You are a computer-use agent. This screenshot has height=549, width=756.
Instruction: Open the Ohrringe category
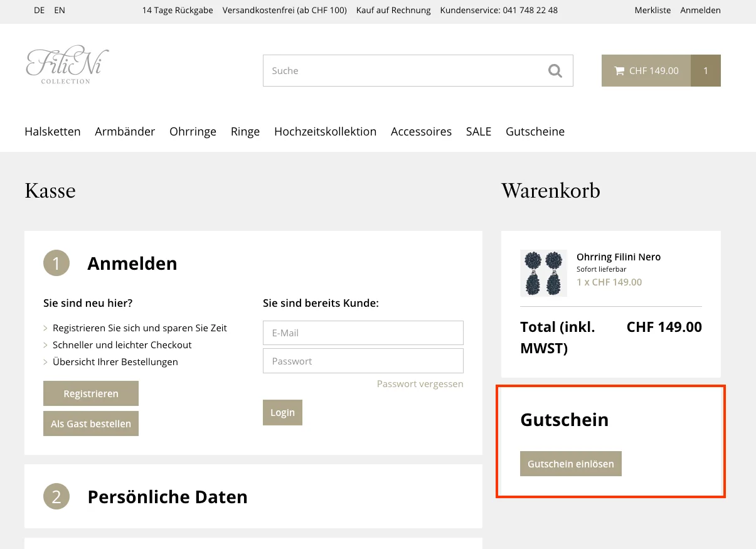coord(193,132)
